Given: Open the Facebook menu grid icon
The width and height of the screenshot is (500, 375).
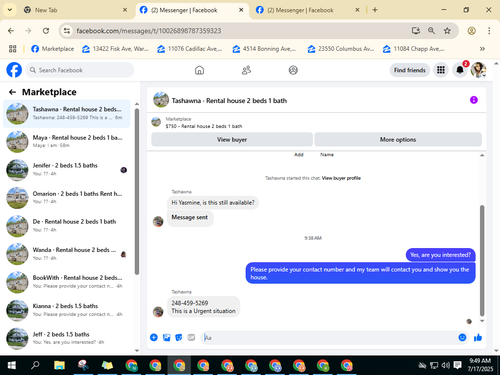Looking at the screenshot, I should 441,70.
